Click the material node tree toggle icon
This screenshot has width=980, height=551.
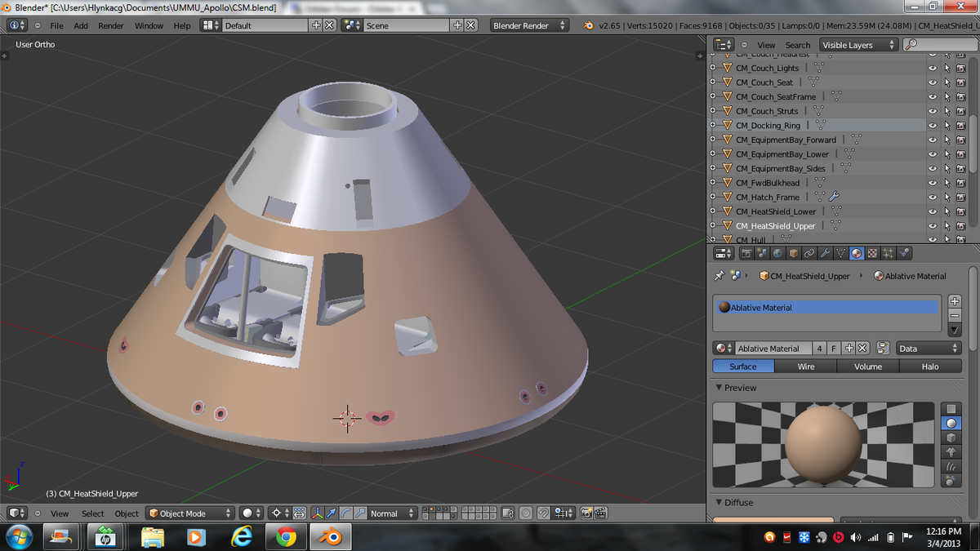(884, 349)
